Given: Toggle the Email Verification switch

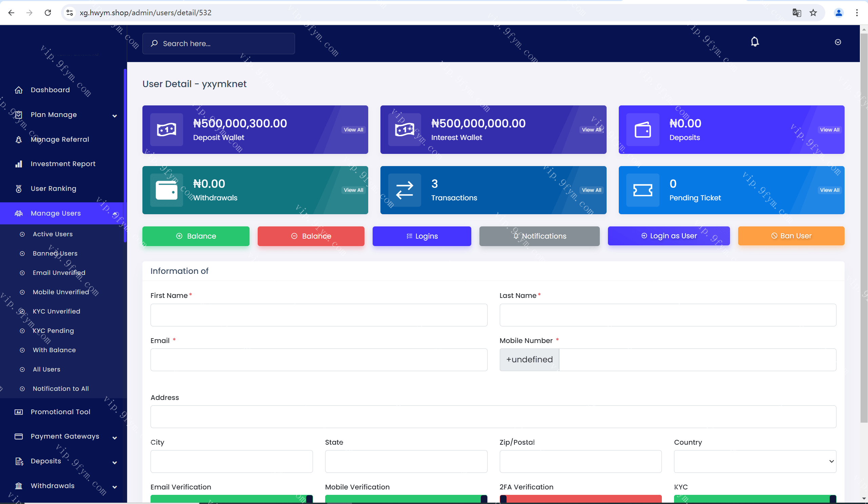Looking at the screenshot, I should (232, 499).
